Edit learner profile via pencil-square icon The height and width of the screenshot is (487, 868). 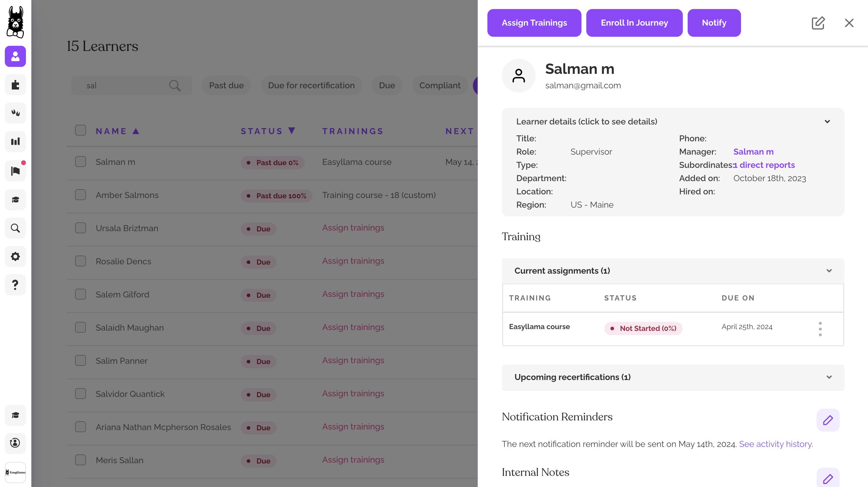pyautogui.click(x=818, y=23)
